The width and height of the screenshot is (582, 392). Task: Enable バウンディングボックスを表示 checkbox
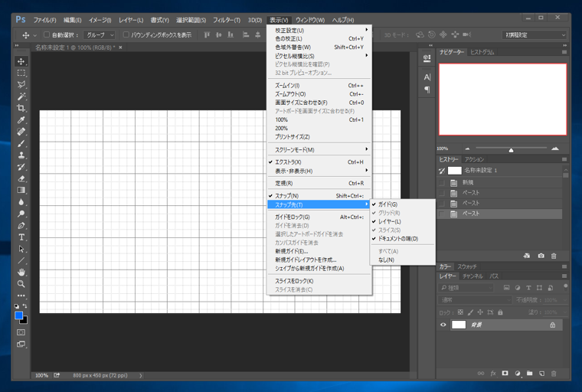127,35
